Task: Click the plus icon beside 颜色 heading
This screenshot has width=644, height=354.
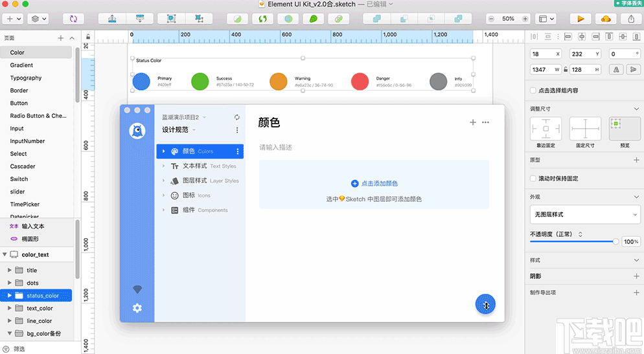Action: [x=473, y=122]
